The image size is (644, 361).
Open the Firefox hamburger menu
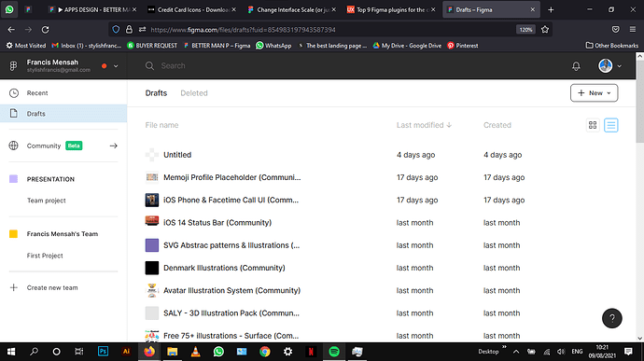click(633, 30)
